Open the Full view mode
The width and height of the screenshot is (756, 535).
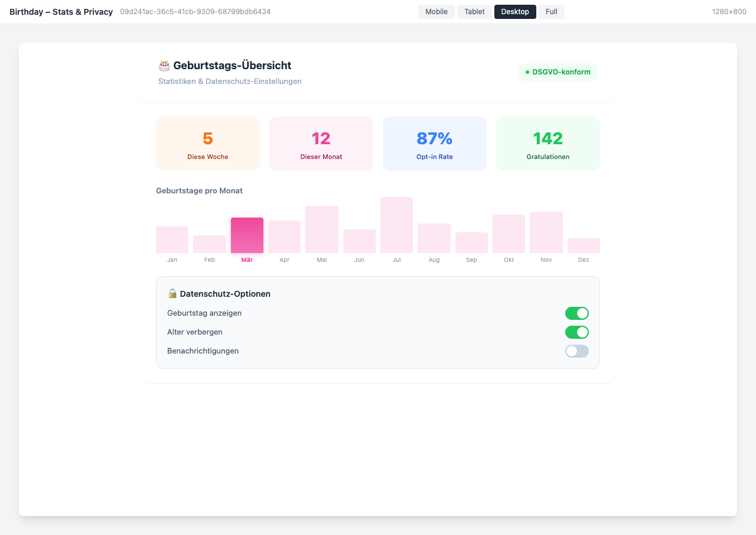[x=551, y=11]
